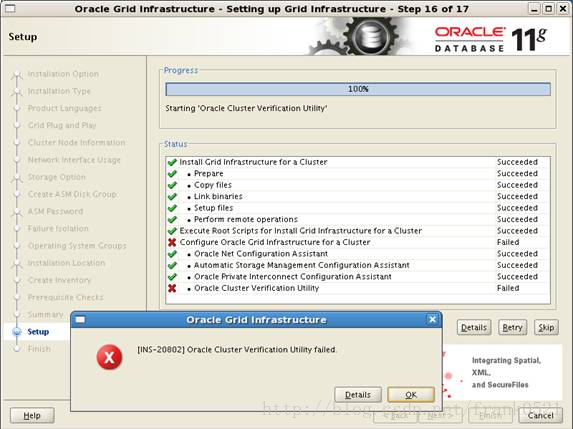Click Failed status of Cluster Verification Utility row

[x=508, y=288]
